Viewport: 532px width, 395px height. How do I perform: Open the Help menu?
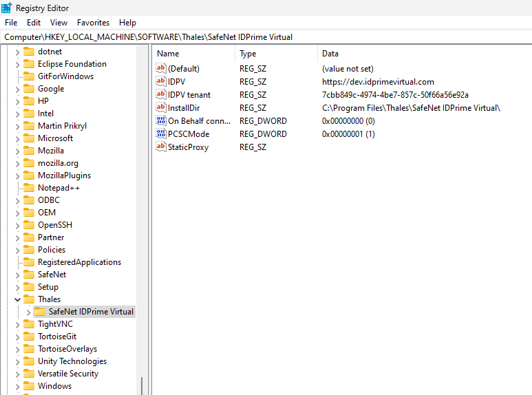pos(127,23)
